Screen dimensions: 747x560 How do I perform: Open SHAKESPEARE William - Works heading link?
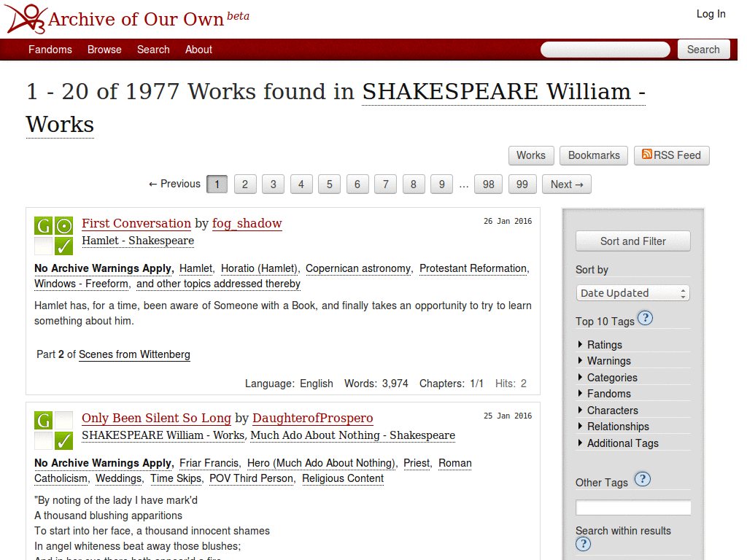point(336,108)
